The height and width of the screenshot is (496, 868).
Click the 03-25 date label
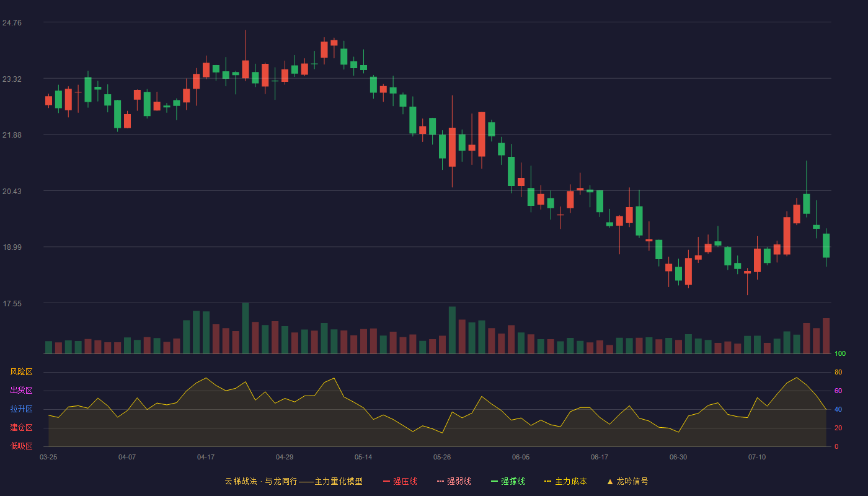click(x=48, y=457)
